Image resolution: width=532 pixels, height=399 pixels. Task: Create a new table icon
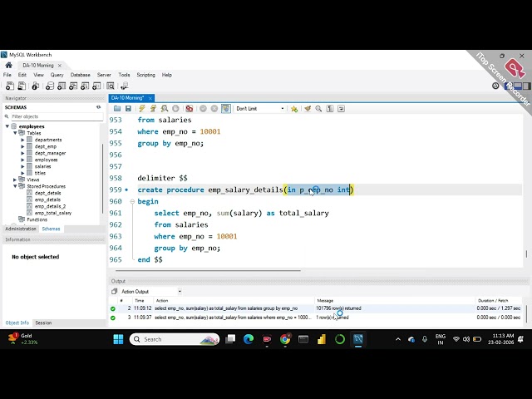[62, 86]
